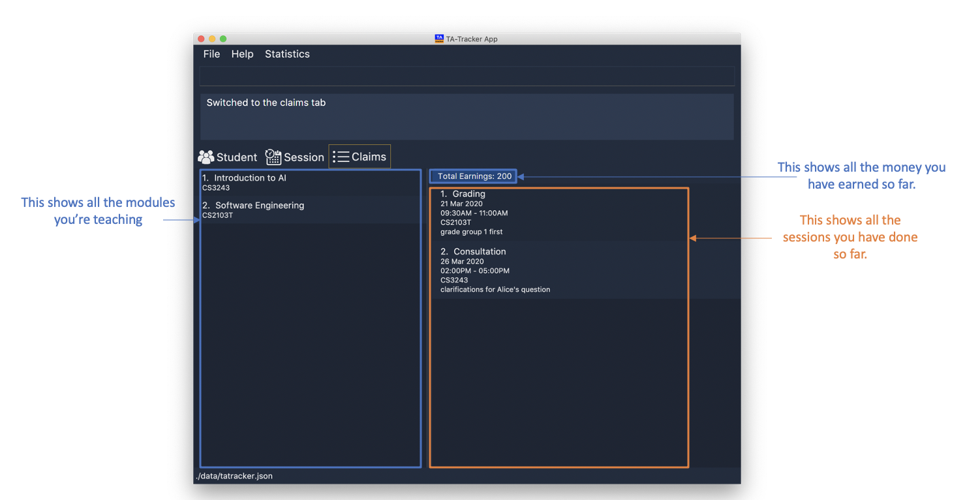Switch to the Student tab

pos(228,157)
